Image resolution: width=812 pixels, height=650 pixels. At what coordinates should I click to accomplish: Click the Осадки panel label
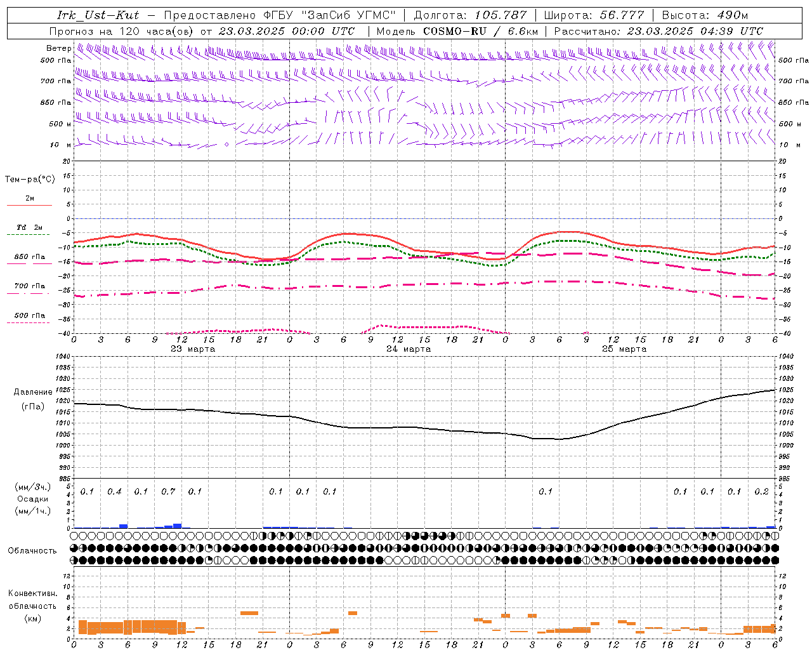click(32, 499)
